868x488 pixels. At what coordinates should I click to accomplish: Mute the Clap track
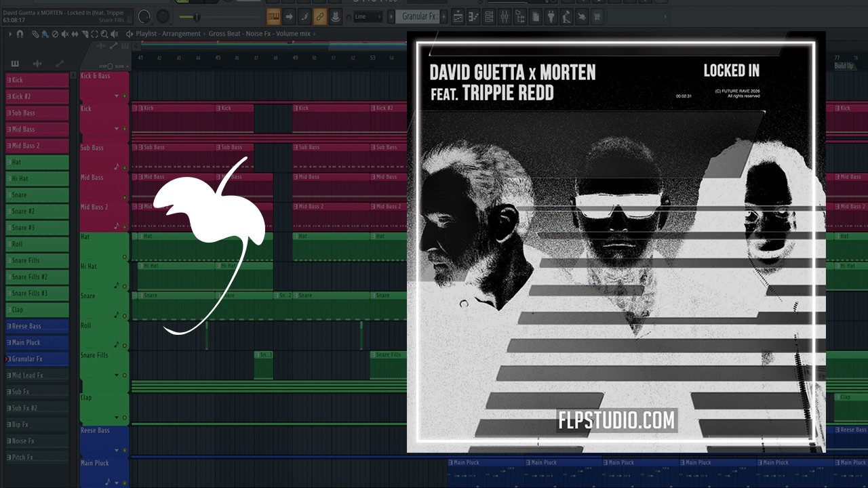coord(125,418)
